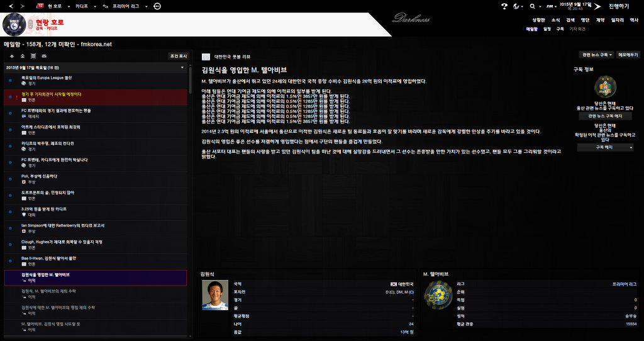Open message 카디프의 박주영, 최조의 컨디션
Image resolution: width=644 pixels, height=341 pixels.
96,146
